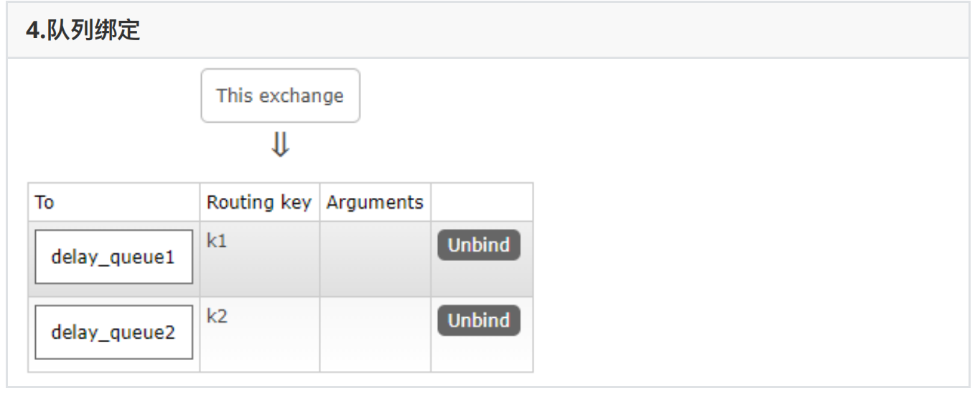This screenshot has width=980, height=396.
Task: Click the double down arrow under This exchange
Action: (280, 146)
